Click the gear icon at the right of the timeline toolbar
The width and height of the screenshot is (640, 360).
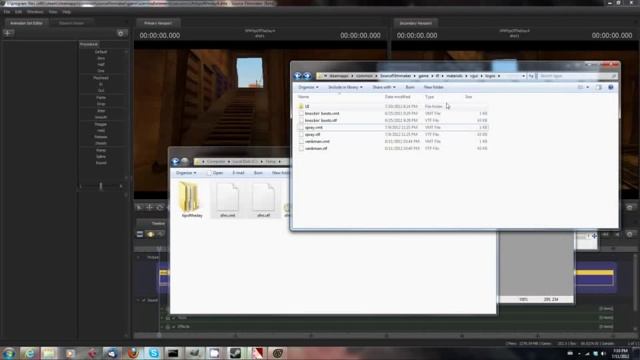630,234
